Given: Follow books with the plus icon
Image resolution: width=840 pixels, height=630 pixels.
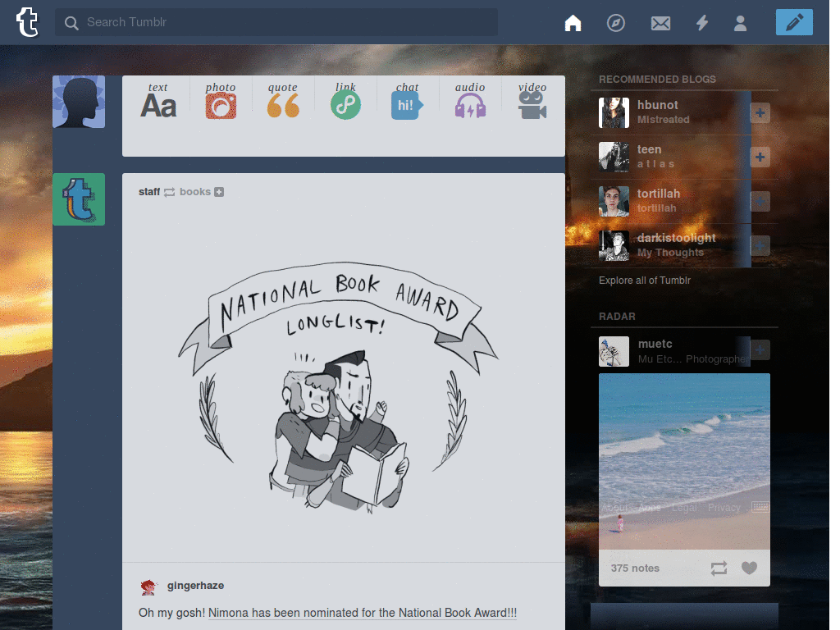Looking at the screenshot, I should tap(219, 192).
